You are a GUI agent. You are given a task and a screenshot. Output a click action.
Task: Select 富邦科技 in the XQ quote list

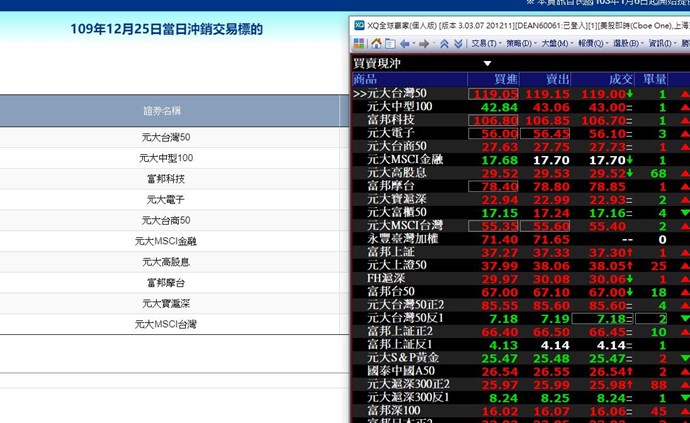521,120
